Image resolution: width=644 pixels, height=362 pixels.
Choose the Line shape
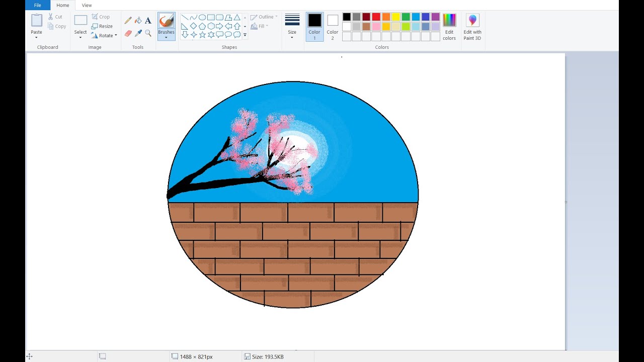[x=185, y=17]
